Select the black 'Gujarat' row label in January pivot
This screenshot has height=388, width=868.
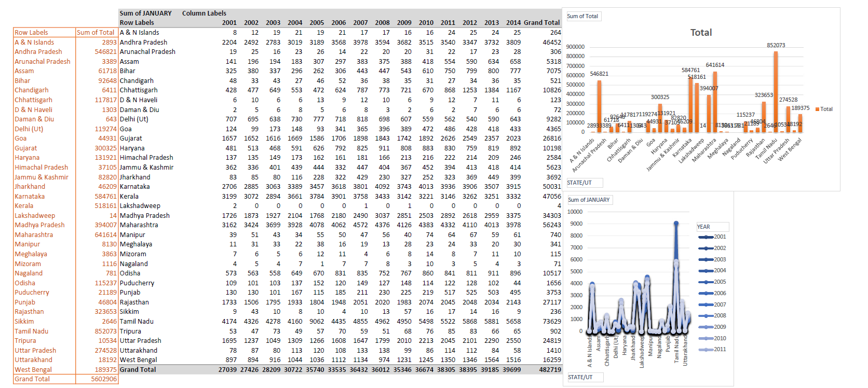(131, 138)
